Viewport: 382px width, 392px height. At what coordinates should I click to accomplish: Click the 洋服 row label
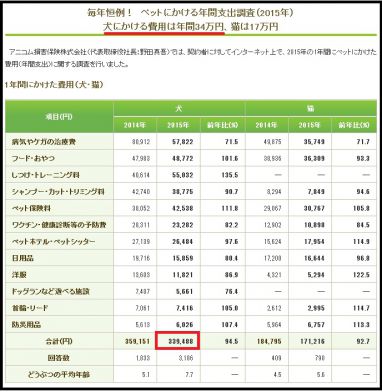(19, 275)
